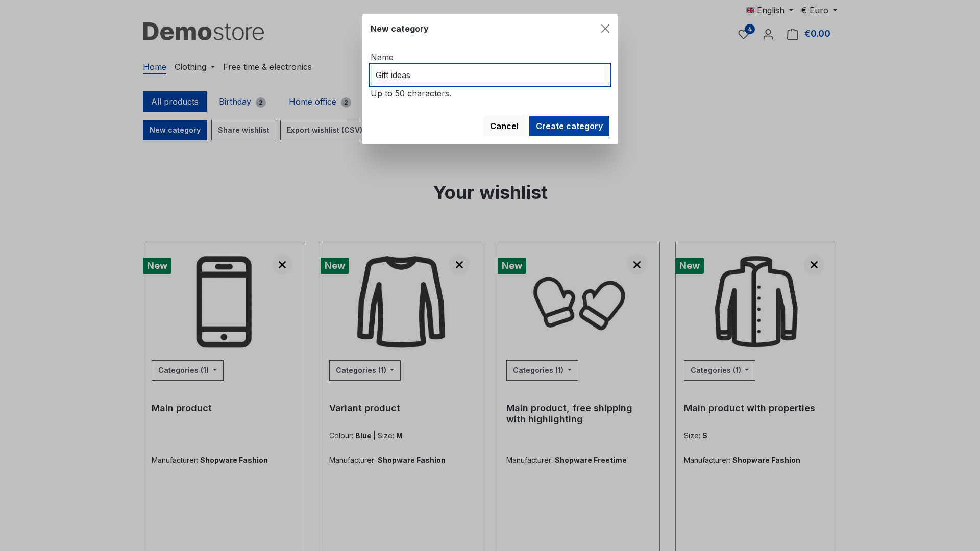Click the sweater product image

pyautogui.click(x=401, y=302)
